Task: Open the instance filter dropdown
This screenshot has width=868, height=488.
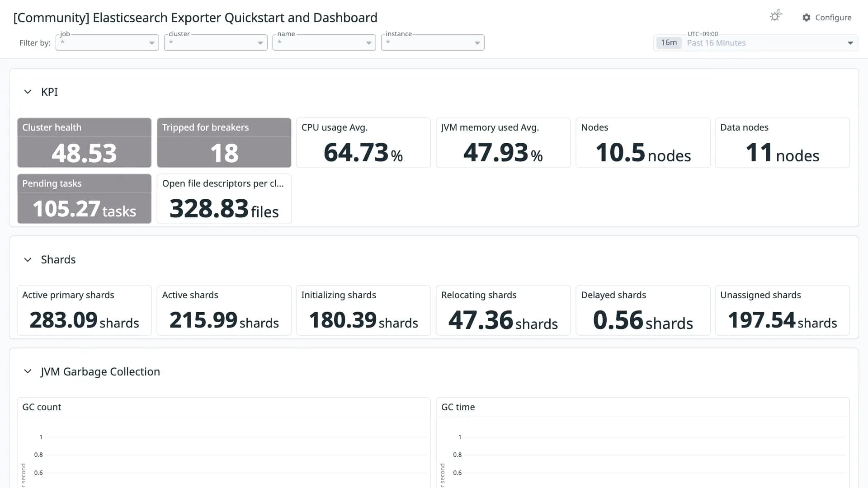Action: (x=433, y=42)
